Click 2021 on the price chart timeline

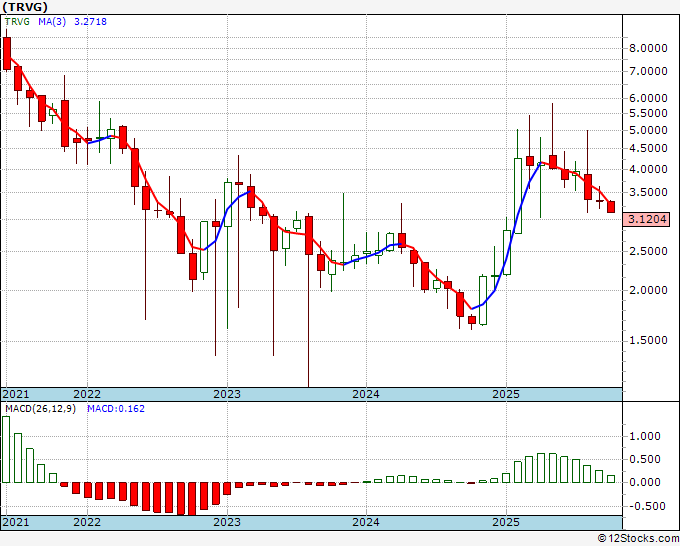click(x=16, y=394)
